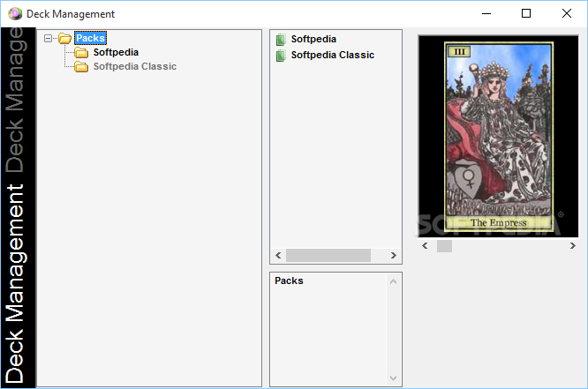Select Softpedia folder in the tree
The width and height of the screenshot is (588, 389).
[x=116, y=52]
